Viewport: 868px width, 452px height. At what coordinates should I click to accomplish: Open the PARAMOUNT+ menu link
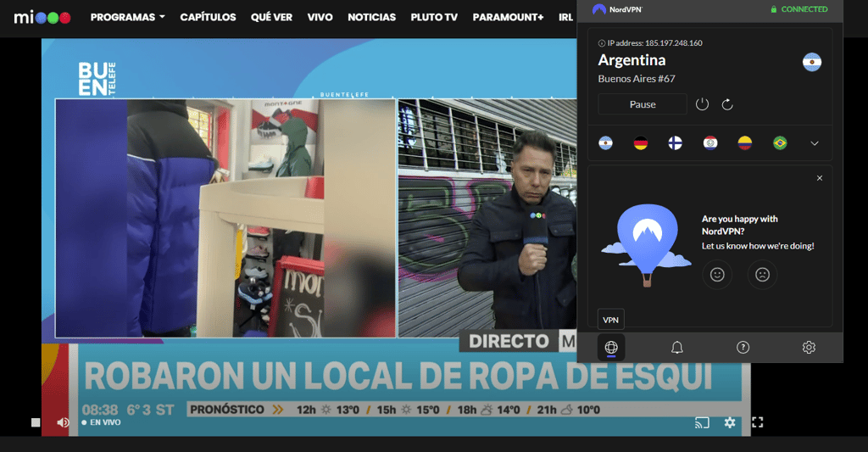tap(509, 17)
